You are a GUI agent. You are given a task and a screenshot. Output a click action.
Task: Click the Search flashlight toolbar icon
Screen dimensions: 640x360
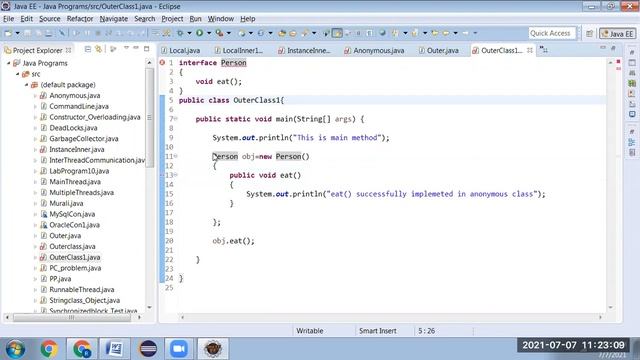point(305,33)
